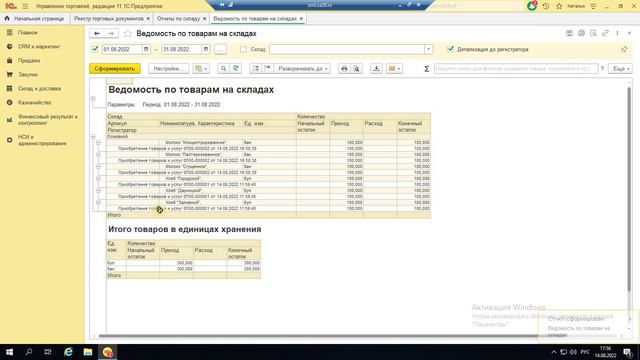The height and width of the screenshot is (360, 640).
Task: Open the Склад и доставка section
Action: (39, 89)
